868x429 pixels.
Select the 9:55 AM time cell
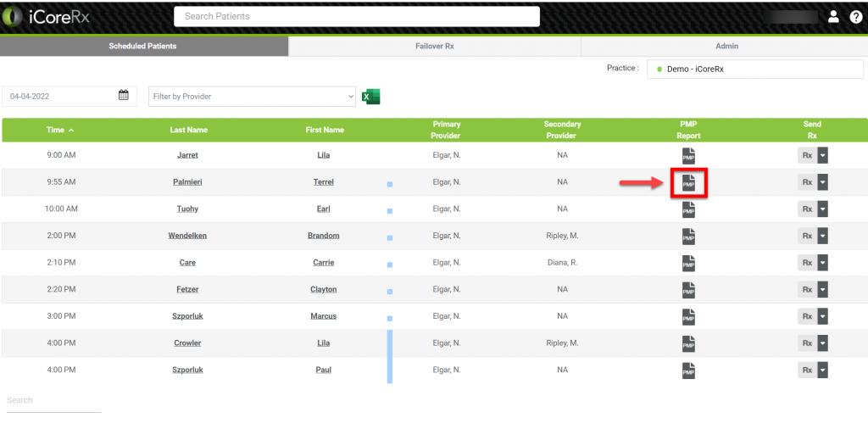coord(61,182)
